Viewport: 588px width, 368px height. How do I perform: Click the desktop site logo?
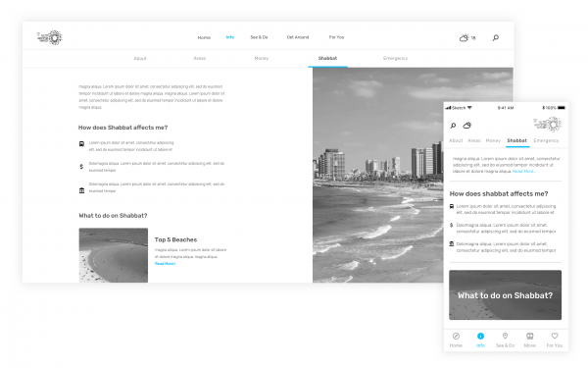[50, 37]
